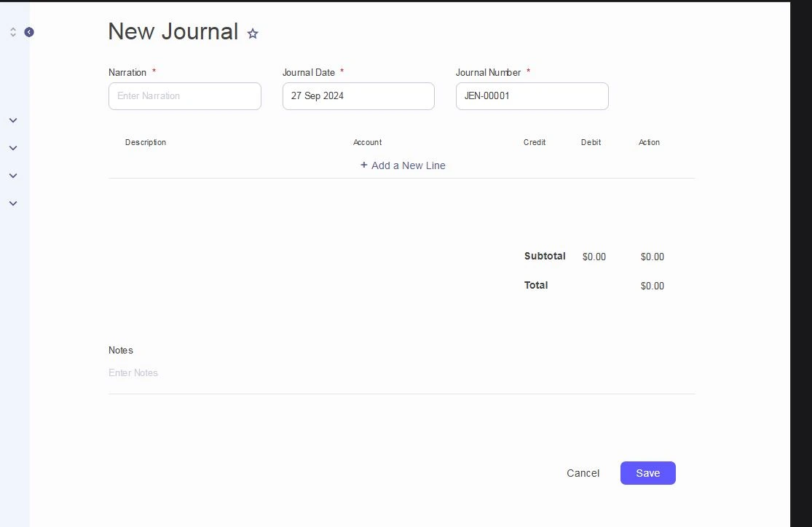Click the round sidebar collapse arrow button

pyautogui.click(x=29, y=32)
